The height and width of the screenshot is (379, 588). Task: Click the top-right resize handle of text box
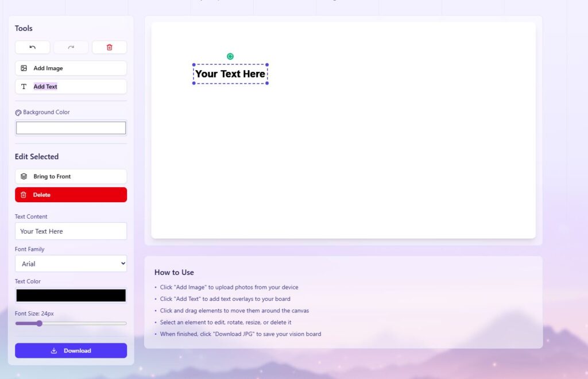coord(268,65)
